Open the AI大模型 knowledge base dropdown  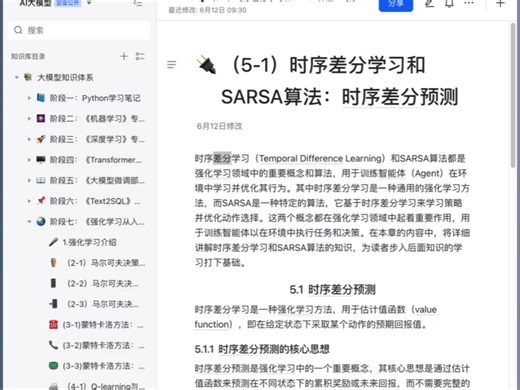click(89, 3)
